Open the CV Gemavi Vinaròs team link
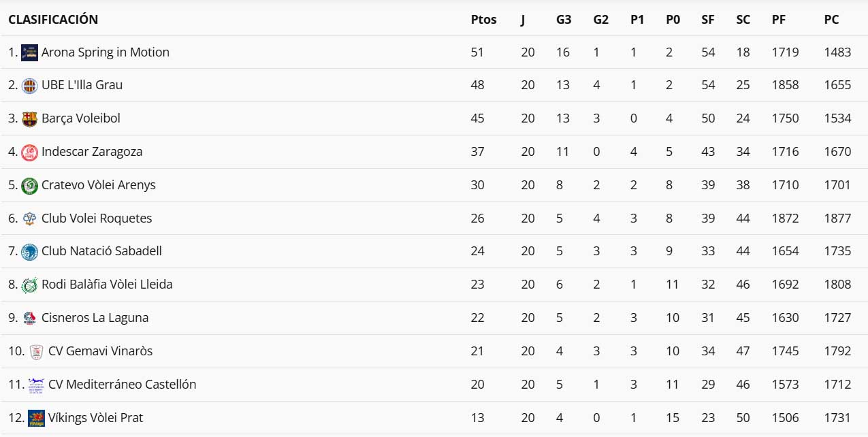Image resolution: width=868 pixels, height=437 pixels. click(x=100, y=351)
